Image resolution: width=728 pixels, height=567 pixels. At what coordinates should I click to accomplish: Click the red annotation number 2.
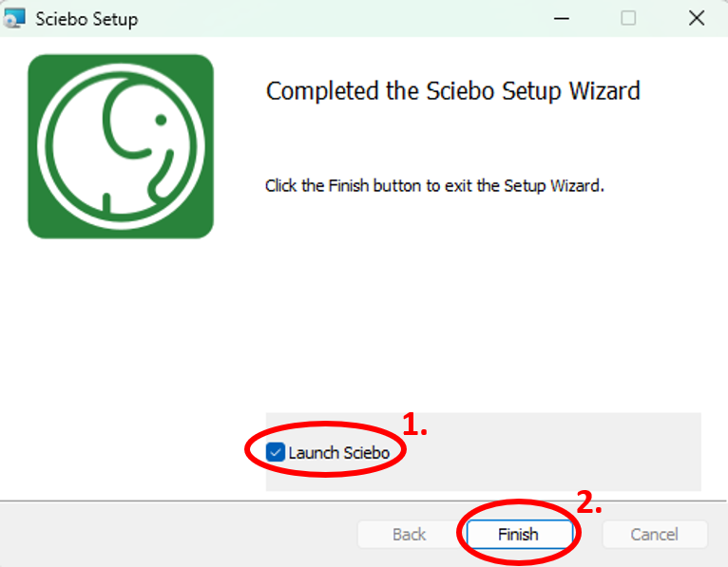(x=589, y=502)
